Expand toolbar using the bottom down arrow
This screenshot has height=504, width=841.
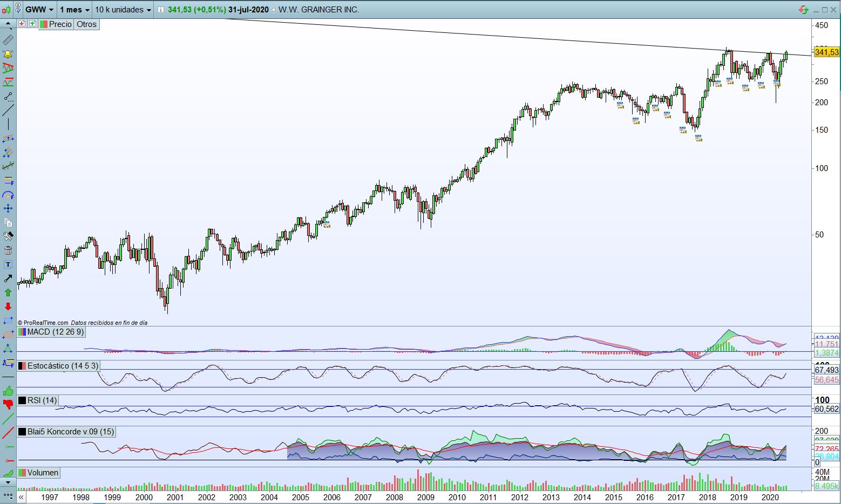click(8, 482)
